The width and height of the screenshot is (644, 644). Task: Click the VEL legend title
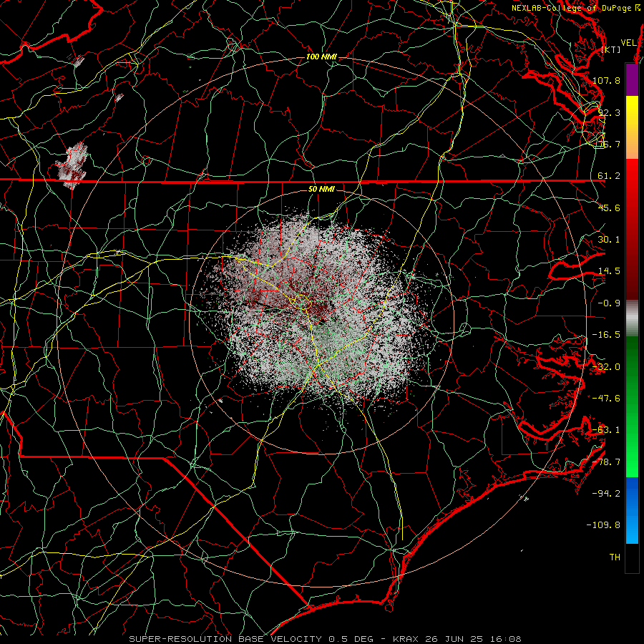pos(628,42)
